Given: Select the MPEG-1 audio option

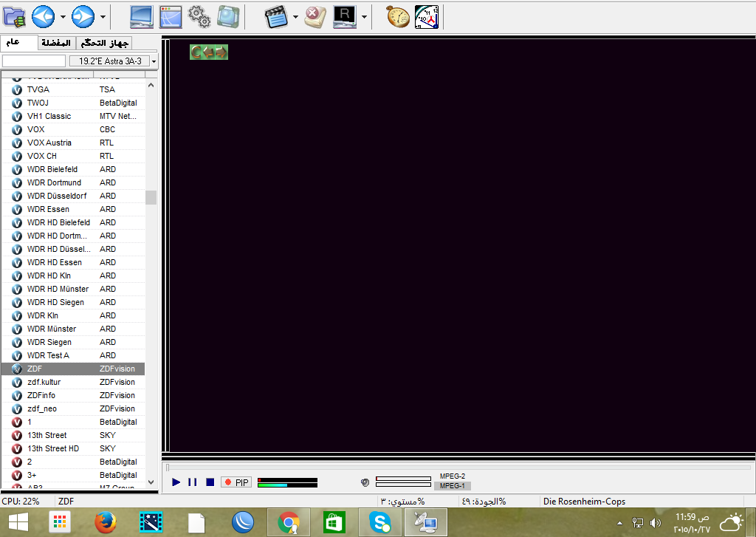Looking at the screenshot, I should pyautogui.click(x=453, y=486).
